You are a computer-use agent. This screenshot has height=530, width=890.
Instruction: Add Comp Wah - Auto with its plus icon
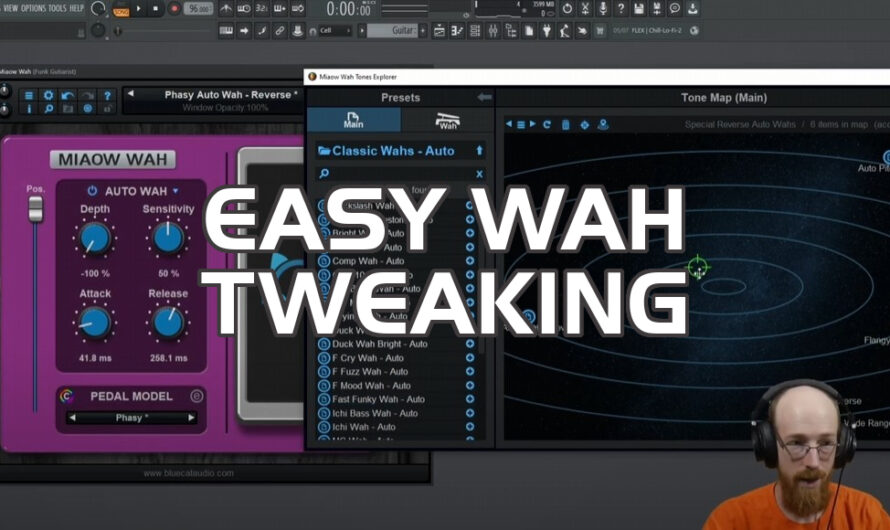(x=470, y=261)
